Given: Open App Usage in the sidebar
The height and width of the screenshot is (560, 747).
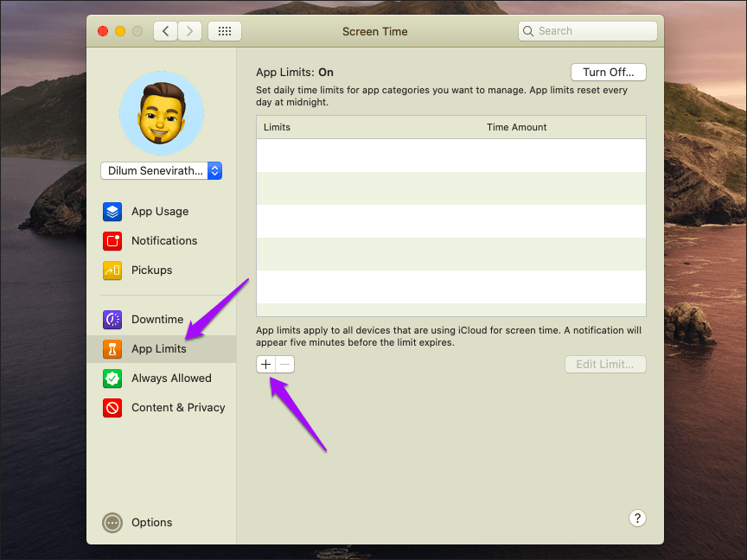Looking at the screenshot, I should (161, 212).
